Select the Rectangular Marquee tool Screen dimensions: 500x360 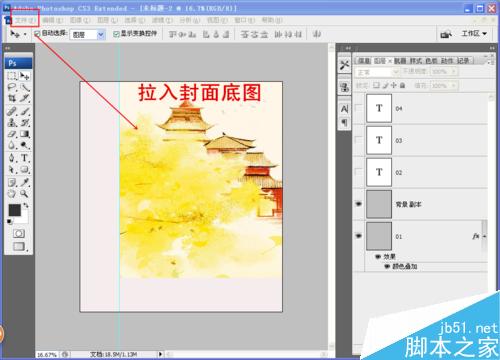tap(12, 76)
